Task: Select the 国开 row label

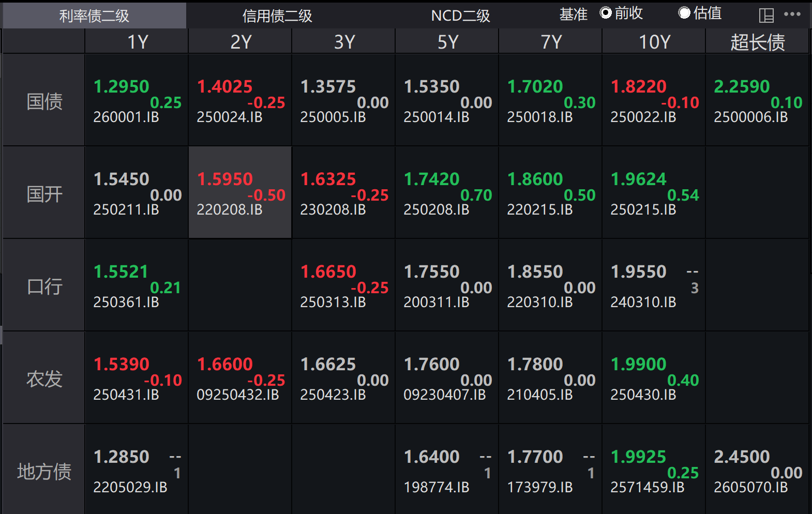Action: [x=44, y=194]
